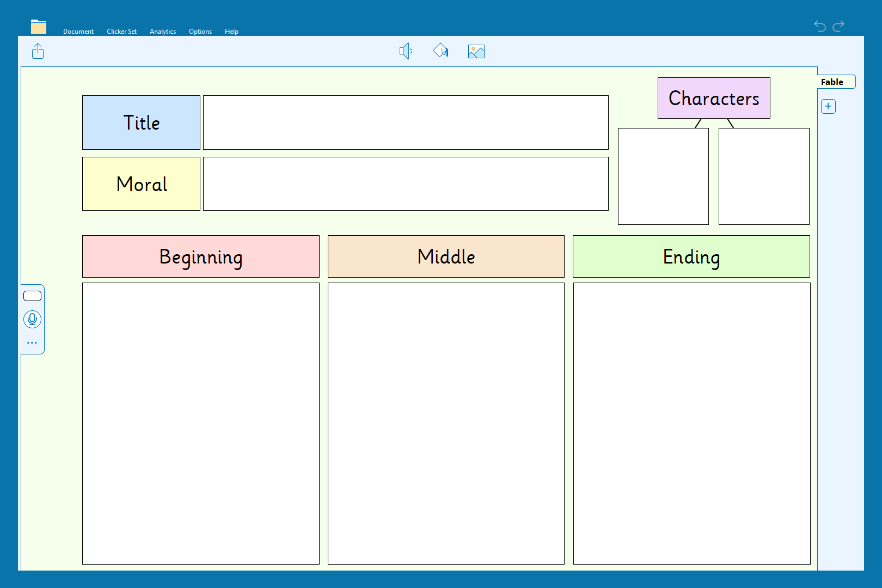Add a new tab with plus button
The height and width of the screenshot is (588, 882).
point(828,107)
